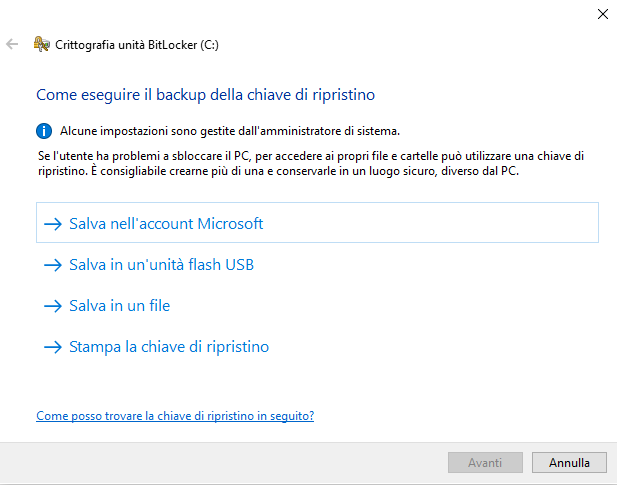Go back using the back arrow
617x485 pixels.
pos(12,44)
